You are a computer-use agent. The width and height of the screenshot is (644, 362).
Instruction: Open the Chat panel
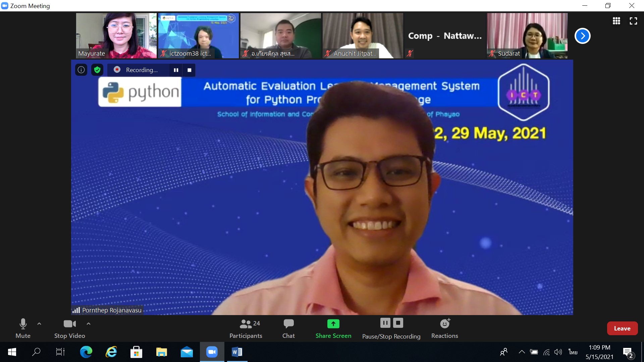point(288,328)
